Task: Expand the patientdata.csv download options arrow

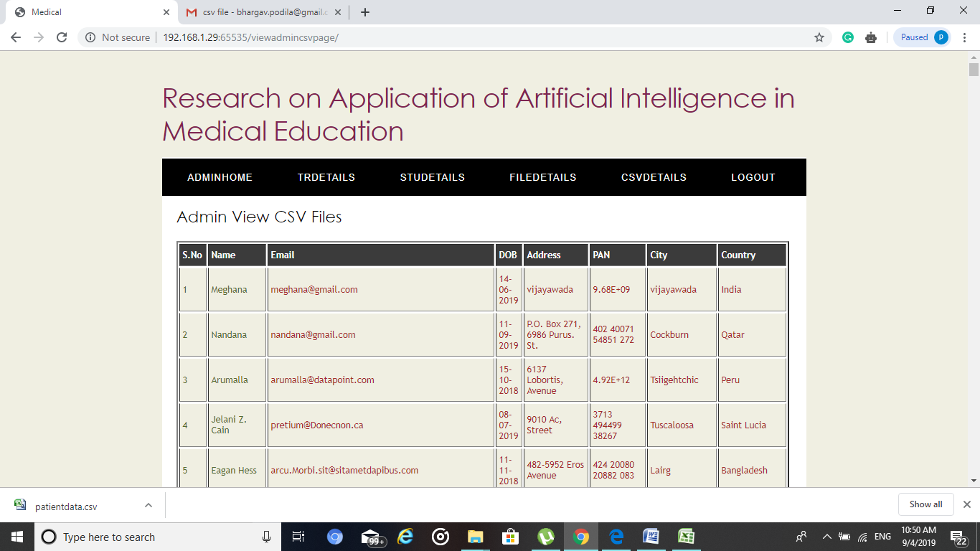Action: point(149,505)
